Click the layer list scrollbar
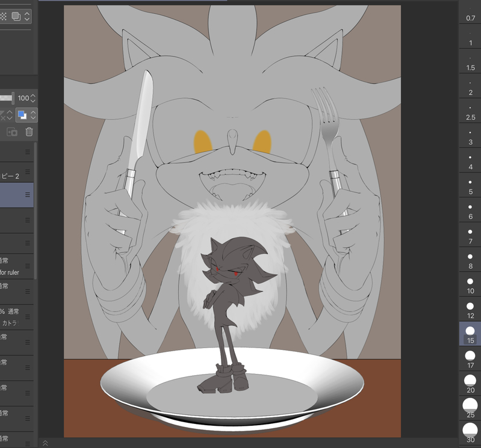 pos(36,211)
